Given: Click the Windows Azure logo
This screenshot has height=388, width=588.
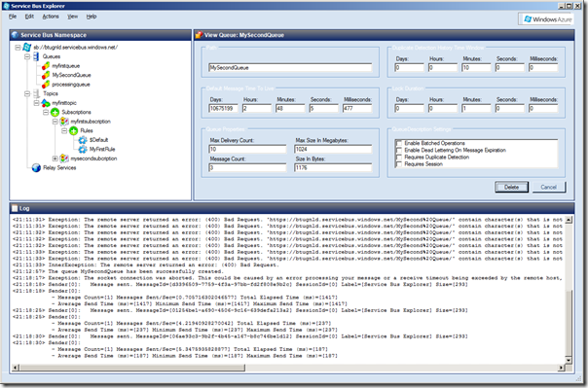Looking at the screenshot, I should click(547, 19).
